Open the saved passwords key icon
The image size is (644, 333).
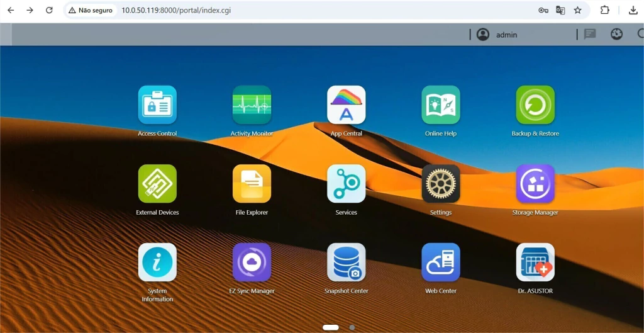pos(543,10)
